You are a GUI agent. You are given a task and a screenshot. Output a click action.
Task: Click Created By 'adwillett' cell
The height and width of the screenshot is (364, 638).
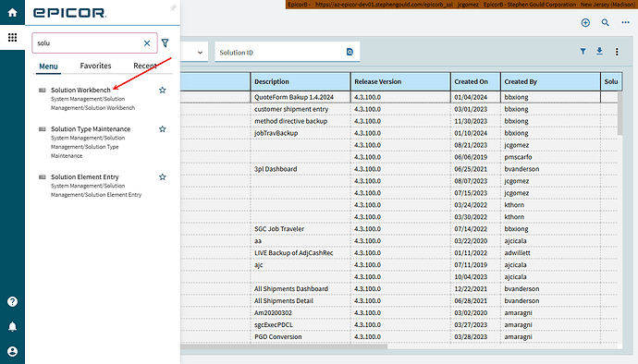coord(550,253)
